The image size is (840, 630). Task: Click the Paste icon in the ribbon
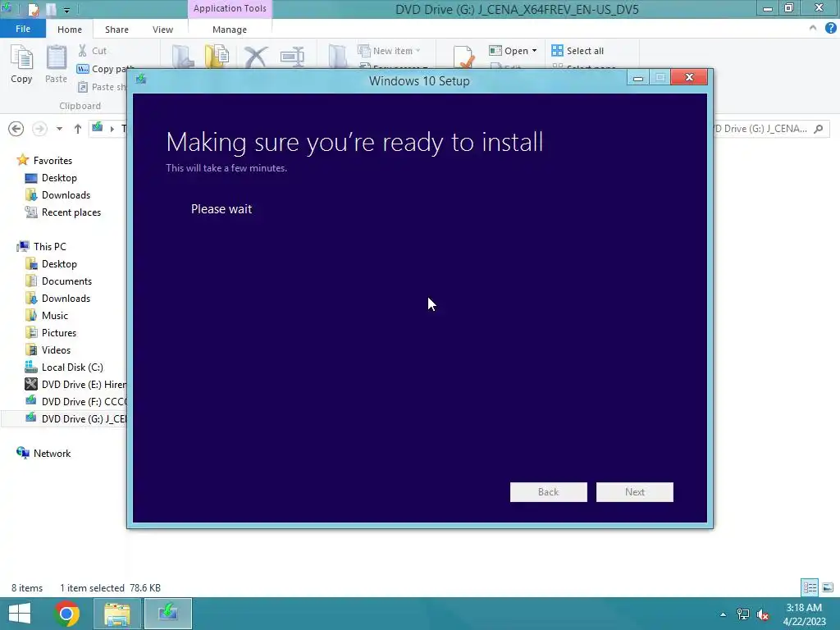click(x=56, y=64)
